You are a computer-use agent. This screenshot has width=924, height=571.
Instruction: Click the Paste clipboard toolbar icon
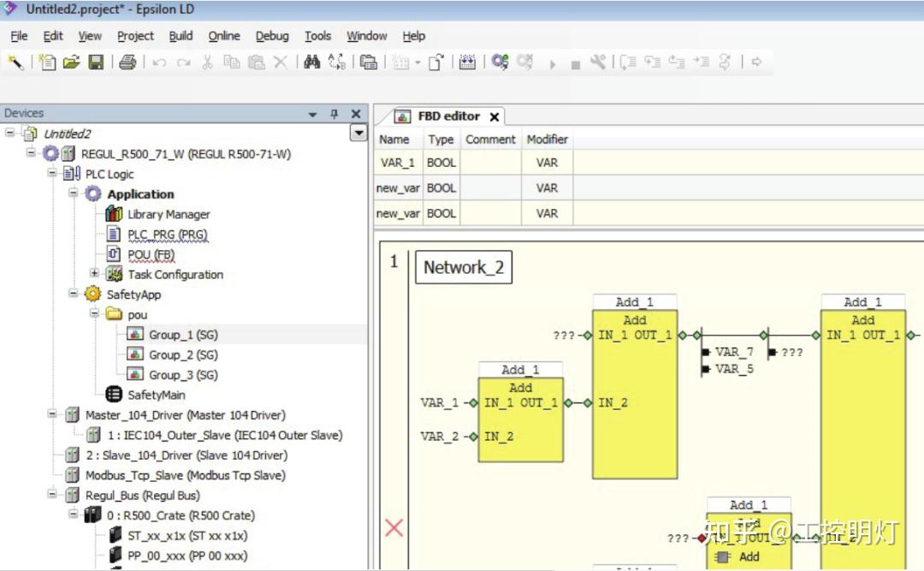click(256, 62)
